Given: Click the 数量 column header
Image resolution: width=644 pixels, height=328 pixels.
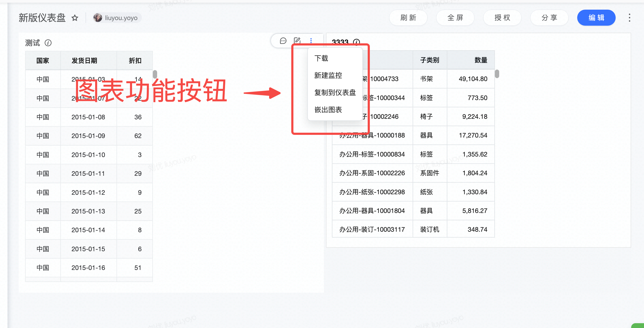Looking at the screenshot, I should [x=481, y=60].
